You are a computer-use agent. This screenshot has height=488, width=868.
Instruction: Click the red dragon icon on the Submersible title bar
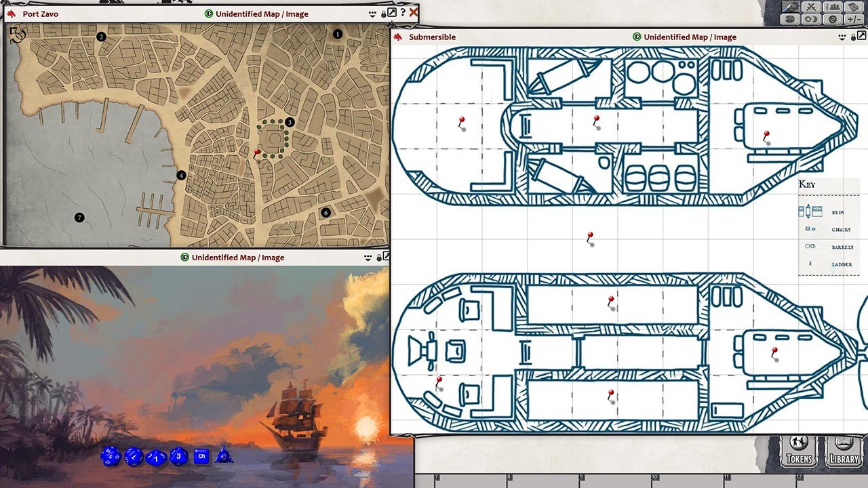tap(399, 37)
